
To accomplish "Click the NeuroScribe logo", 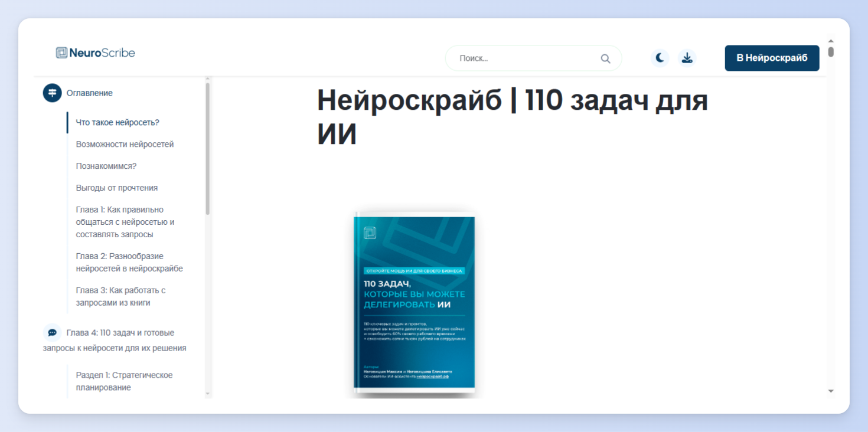I will pos(96,53).
